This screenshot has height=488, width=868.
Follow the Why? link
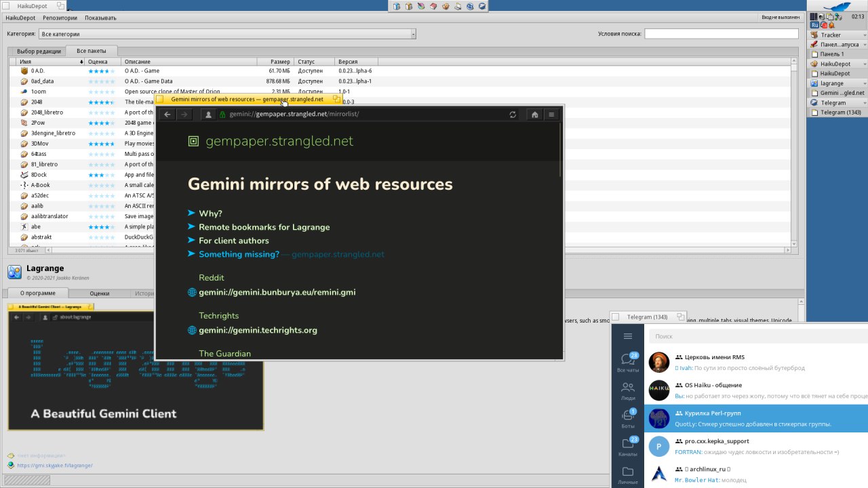[210, 213]
